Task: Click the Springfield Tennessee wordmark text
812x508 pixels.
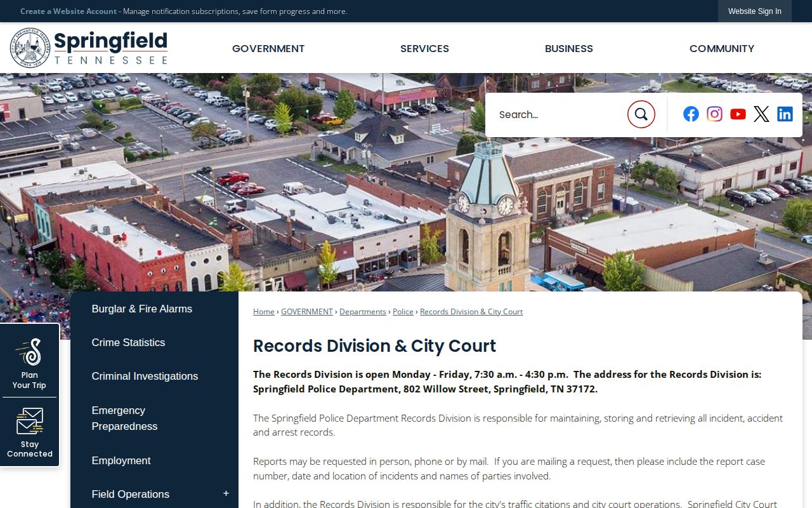Action: click(x=111, y=48)
